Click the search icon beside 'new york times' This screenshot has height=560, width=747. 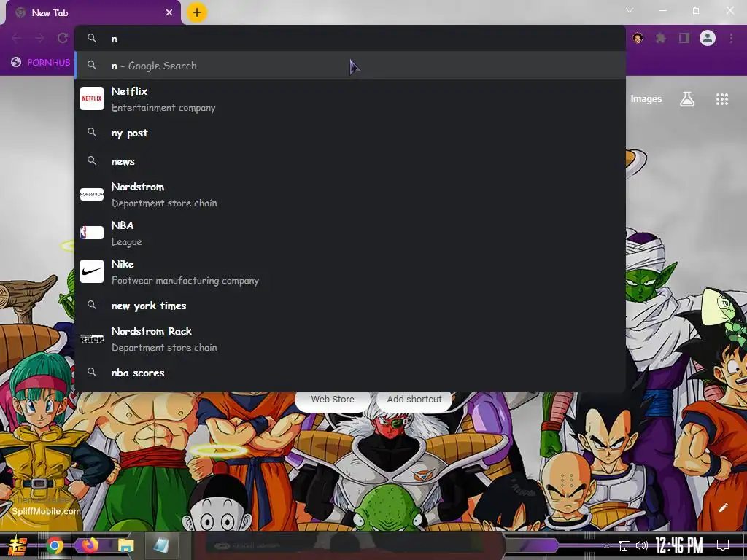tap(92, 305)
